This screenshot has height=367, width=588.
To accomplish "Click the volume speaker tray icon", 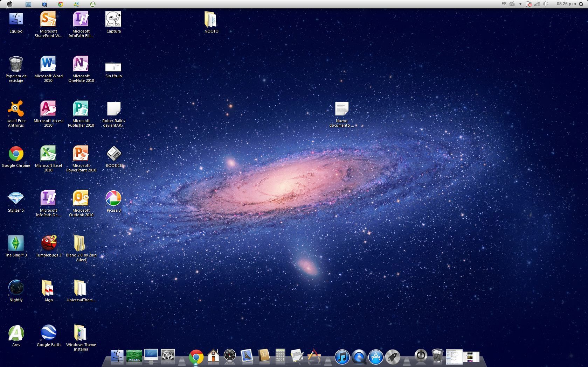I will click(x=546, y=4).
